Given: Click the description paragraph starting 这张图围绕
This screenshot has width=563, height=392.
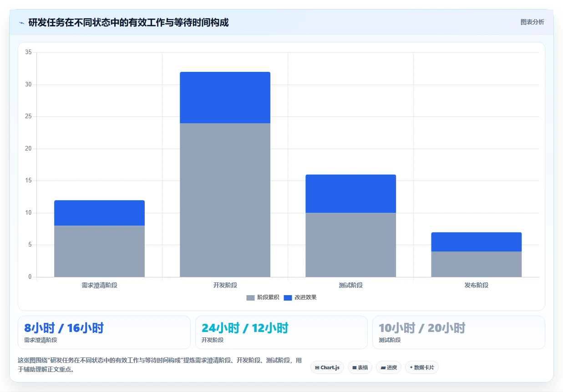Looking at the screenshot, I should click(x=160, y=365).
